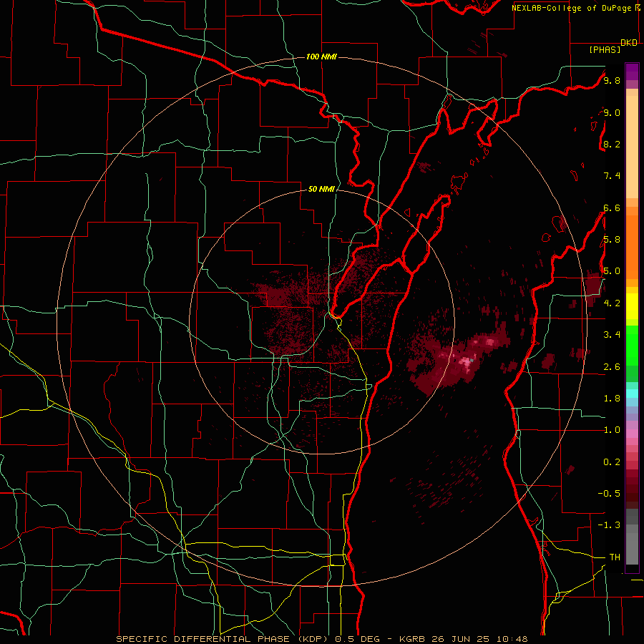This screenshot has width=644, height=644.
Task: Click the -0.5 value on the color scale
Action: (609, 493)
